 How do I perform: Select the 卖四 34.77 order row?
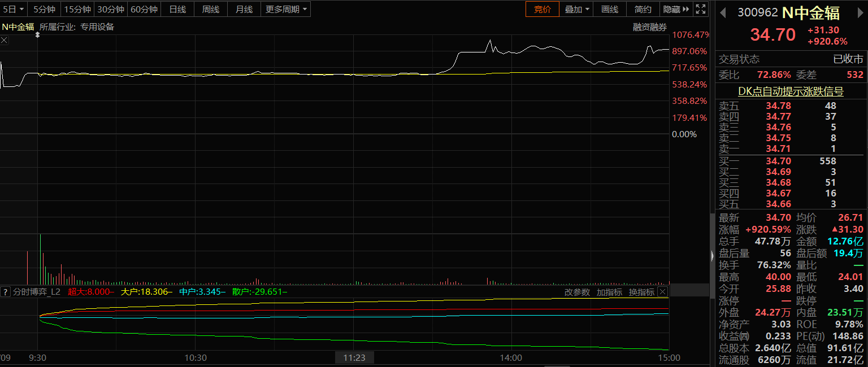(x=791, y=116)
